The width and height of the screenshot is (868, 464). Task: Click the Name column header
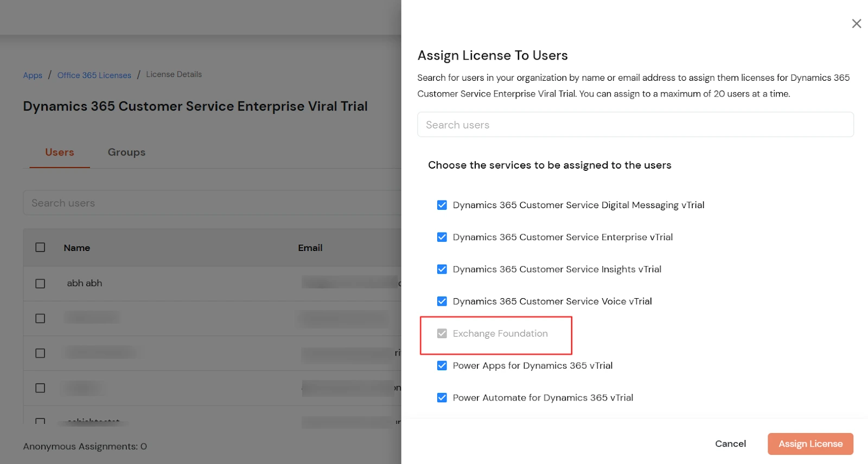[x=77, y=248]
